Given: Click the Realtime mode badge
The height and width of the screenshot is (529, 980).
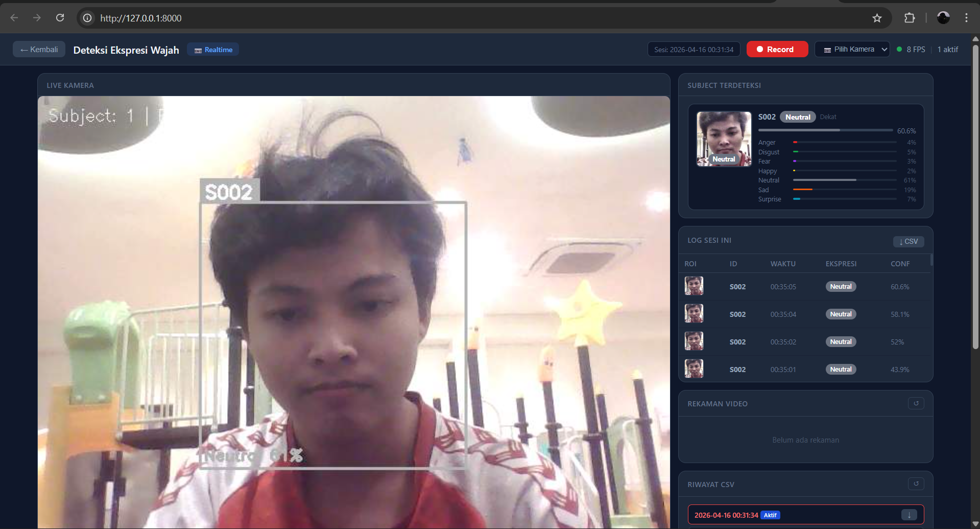Looking at the screenshot, I should coord(213,50).
